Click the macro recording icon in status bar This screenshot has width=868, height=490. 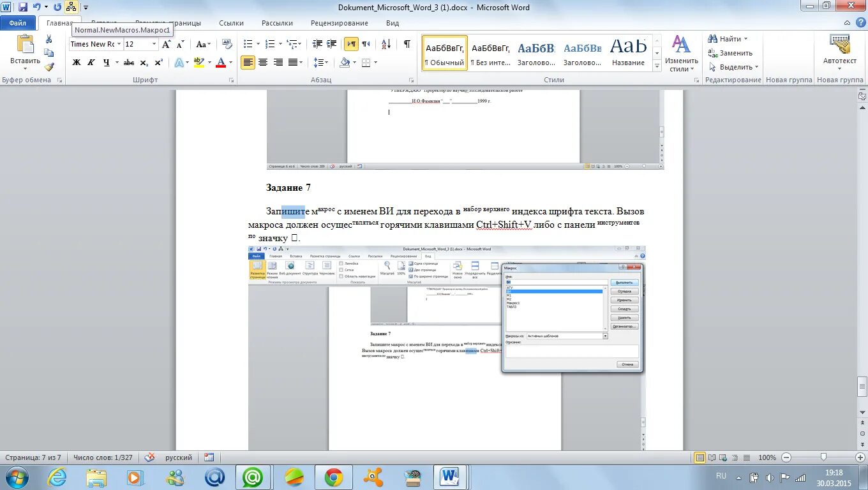click(x=209, y=457)
